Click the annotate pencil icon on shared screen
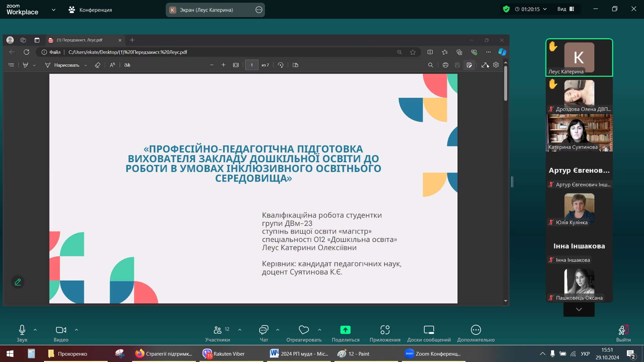Viewport: 644px width, 362px height. pos(18,282)
